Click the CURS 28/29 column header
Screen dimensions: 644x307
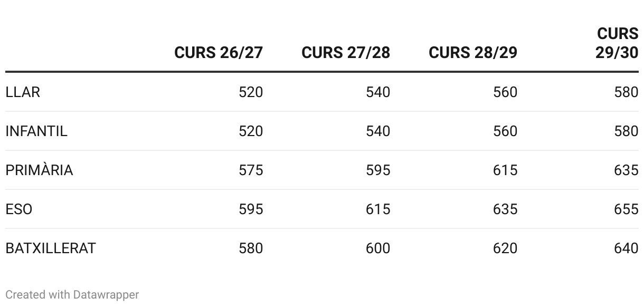pyautogui.click(x=472, y=53)
